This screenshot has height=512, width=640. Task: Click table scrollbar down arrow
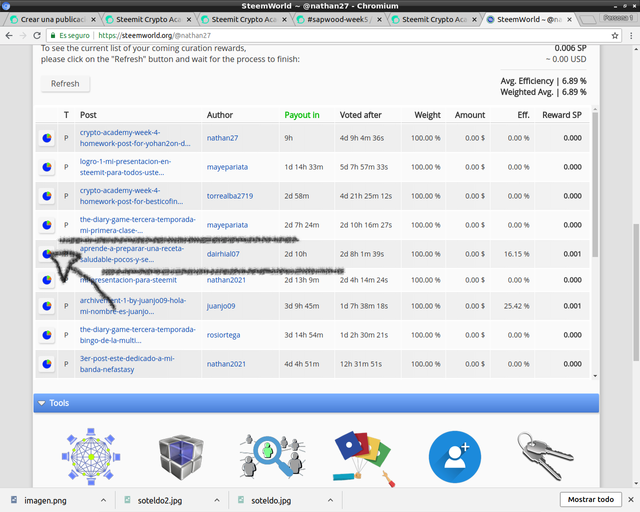(595, 376)
